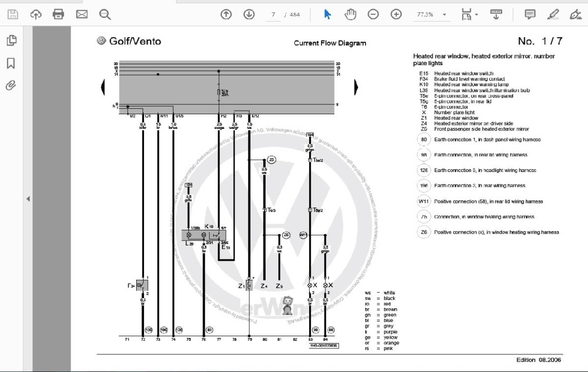Open the Find text search tool
Screen dimensions: 588x372
click(x=105, y=14)
